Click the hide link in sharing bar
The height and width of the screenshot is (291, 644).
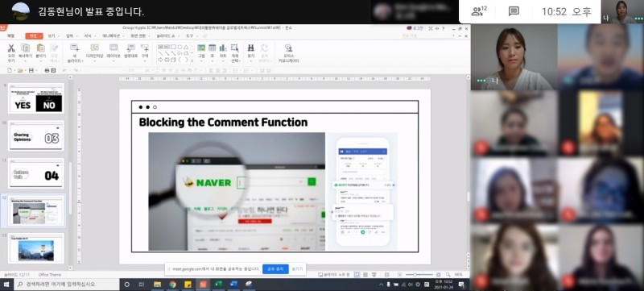(297, 269)
